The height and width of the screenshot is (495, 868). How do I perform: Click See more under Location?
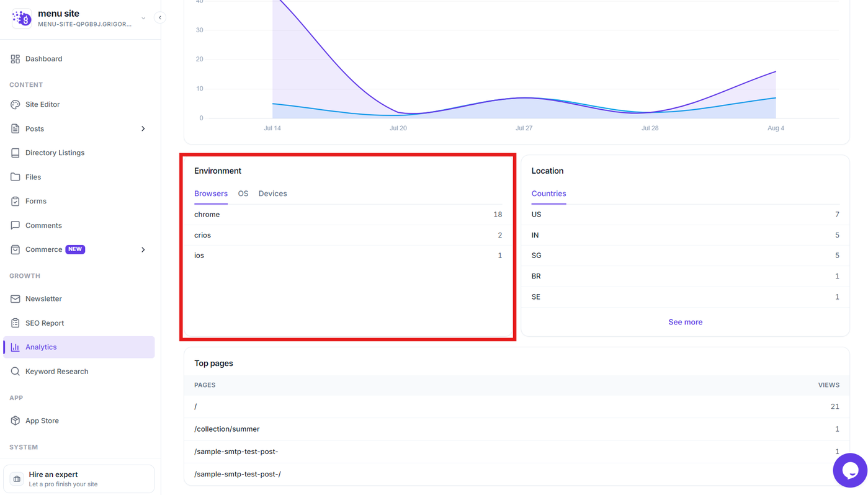(685, 322)
